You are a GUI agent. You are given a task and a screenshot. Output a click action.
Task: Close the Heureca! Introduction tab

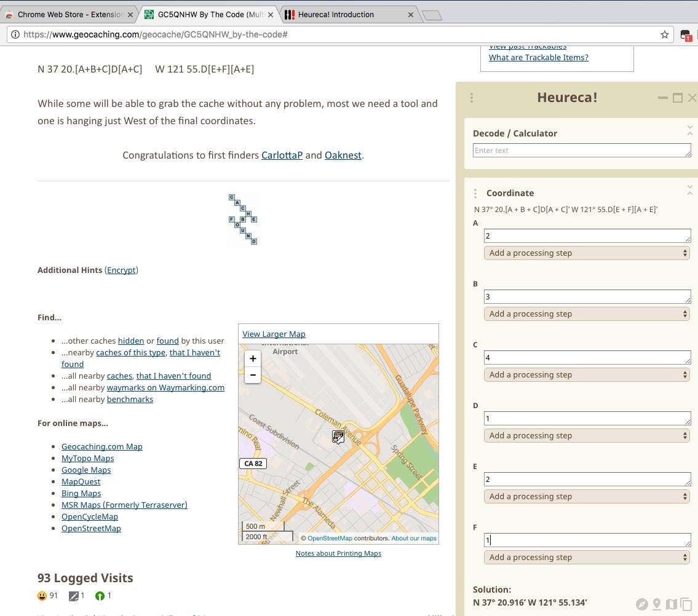410,15
